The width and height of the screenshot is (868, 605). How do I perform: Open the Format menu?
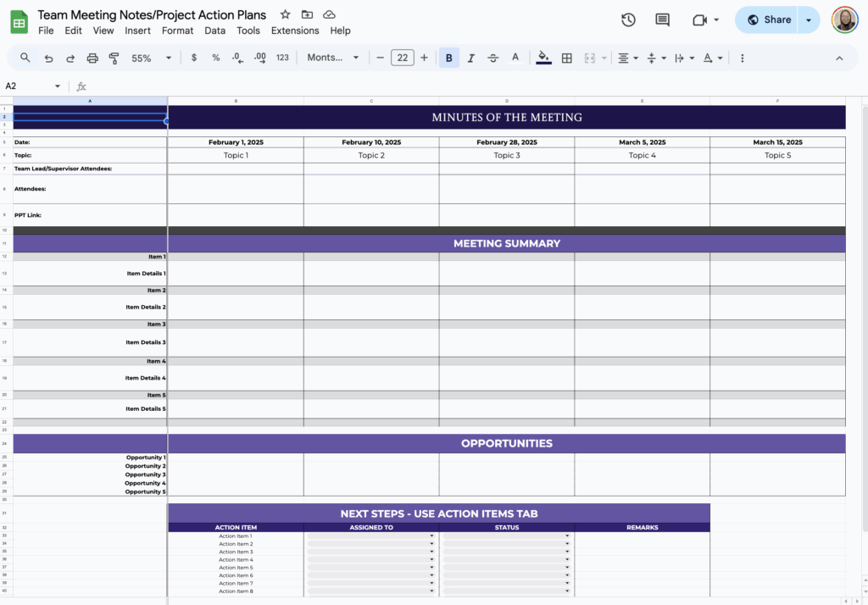pyautogui.click(x=177, y=31)
